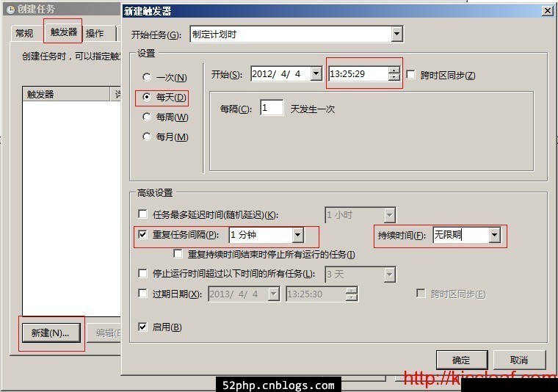558x392 pixels.
Task: Switch to the 操作 tab
Action: (x=95, y=33)
